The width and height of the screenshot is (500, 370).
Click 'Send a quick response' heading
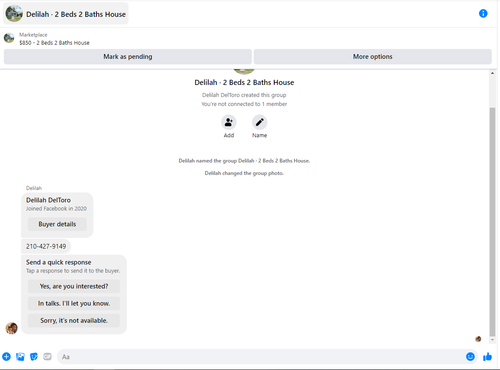58,262
